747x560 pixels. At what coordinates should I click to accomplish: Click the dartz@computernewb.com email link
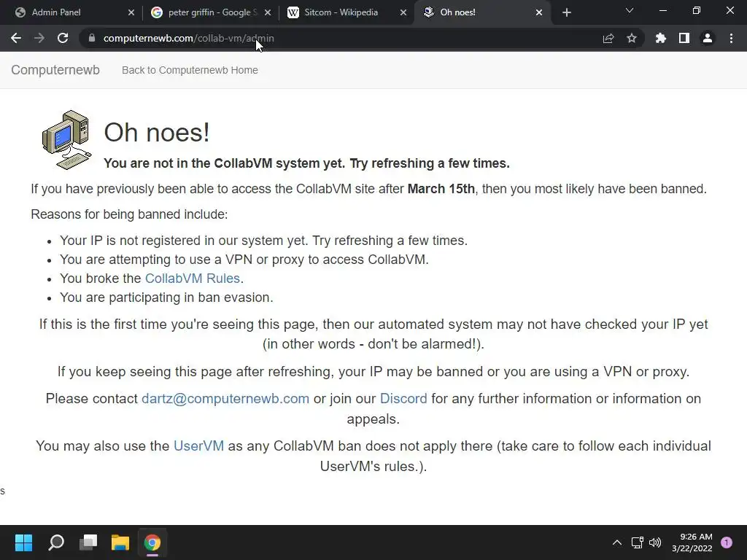coord(225,399)
